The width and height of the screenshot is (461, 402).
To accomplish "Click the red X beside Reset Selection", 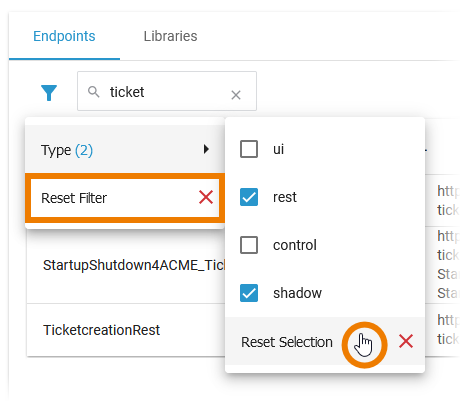I will (x=406, y=341).
